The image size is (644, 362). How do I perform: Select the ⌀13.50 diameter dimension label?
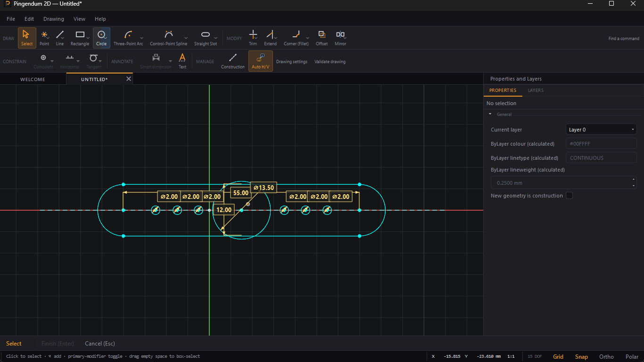click(264, 188)
